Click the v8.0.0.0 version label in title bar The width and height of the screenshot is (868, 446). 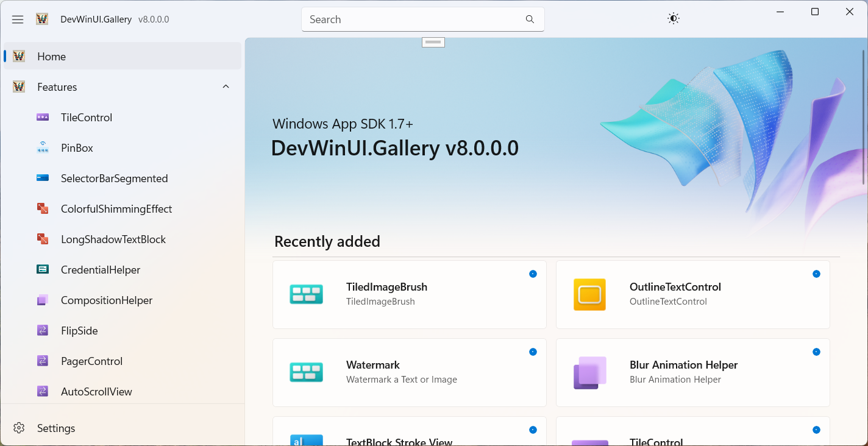(x=154, y=19)
